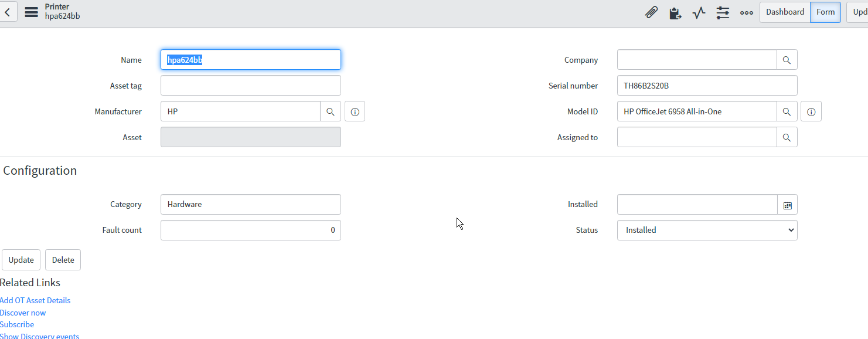Show Model ID record info icon
868x339 pixels.
click(811, 111)
